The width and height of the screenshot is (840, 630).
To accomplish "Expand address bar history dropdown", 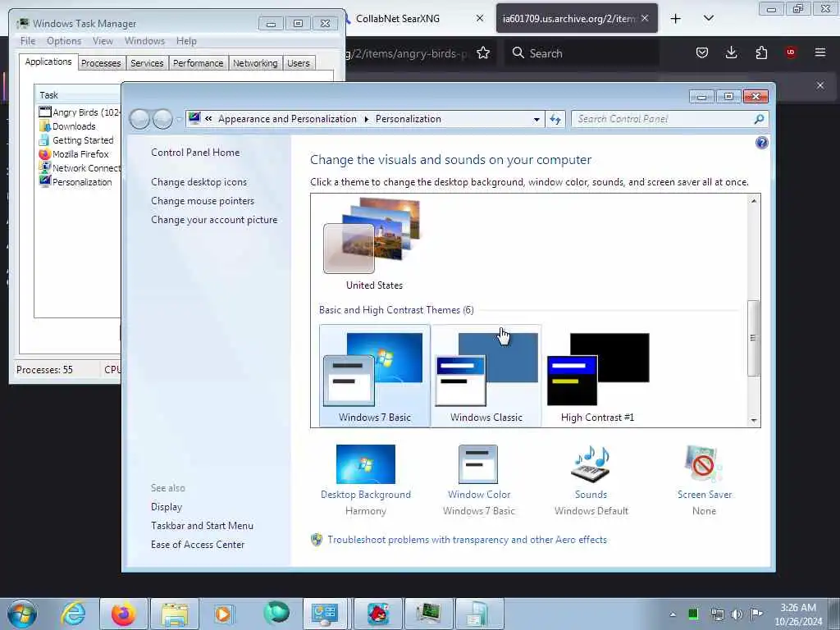I will tap(536, 120).
